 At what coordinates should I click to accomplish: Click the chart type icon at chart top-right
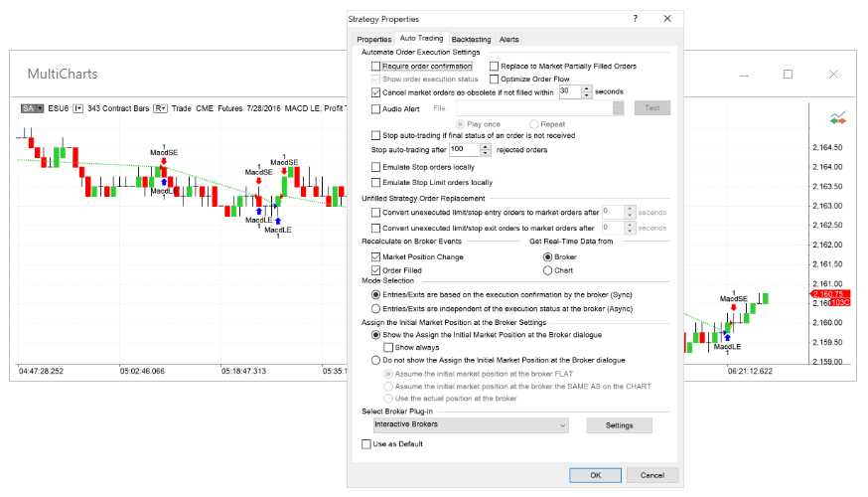837,117
